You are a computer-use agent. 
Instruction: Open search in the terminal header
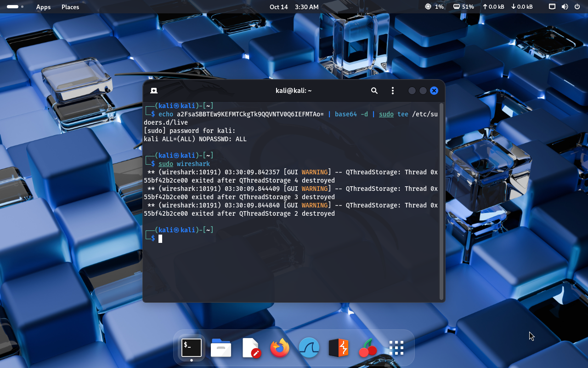[x=374, y=91]
